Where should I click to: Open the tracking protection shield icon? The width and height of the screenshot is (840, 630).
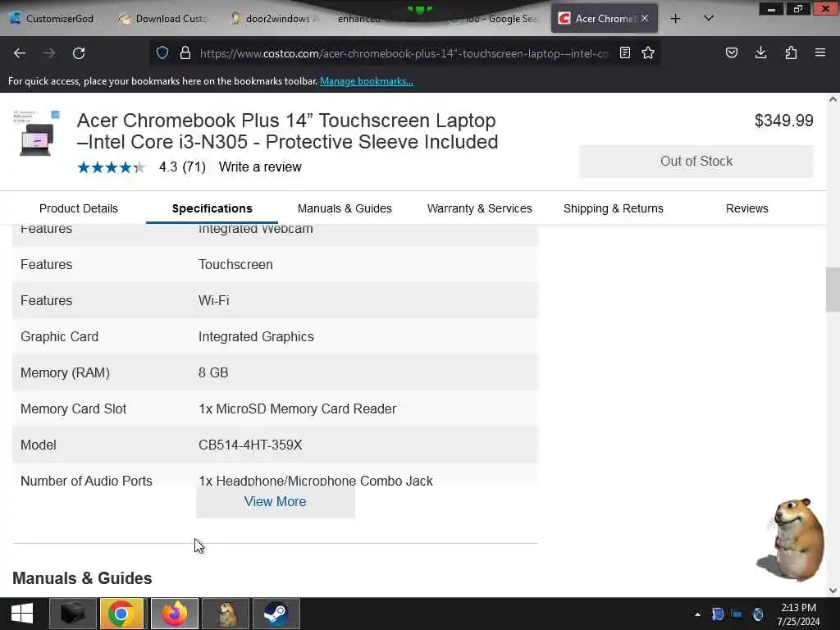162,52
